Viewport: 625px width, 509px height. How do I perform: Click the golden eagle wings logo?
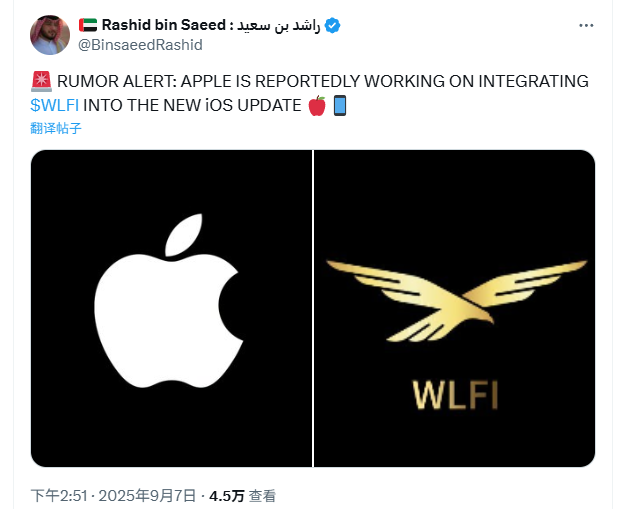457,301
